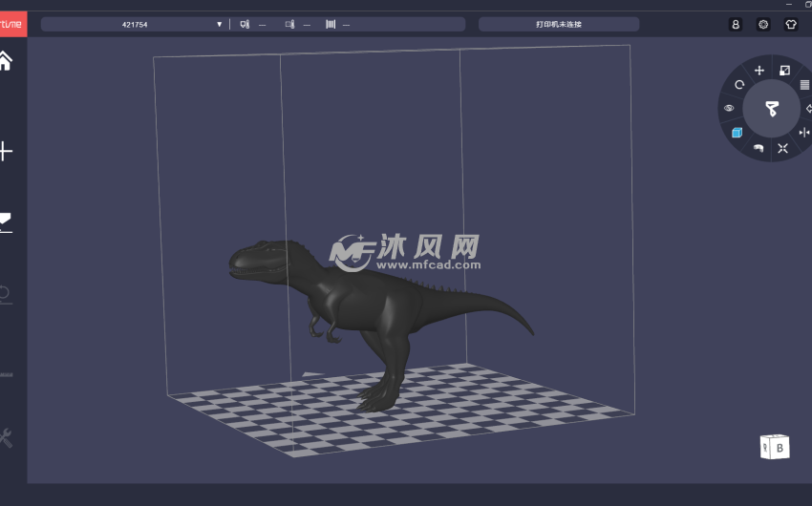Click the converging arrows icon in radial menu
The height and width of the screenshot is (506, 812).
pos(783,149)
